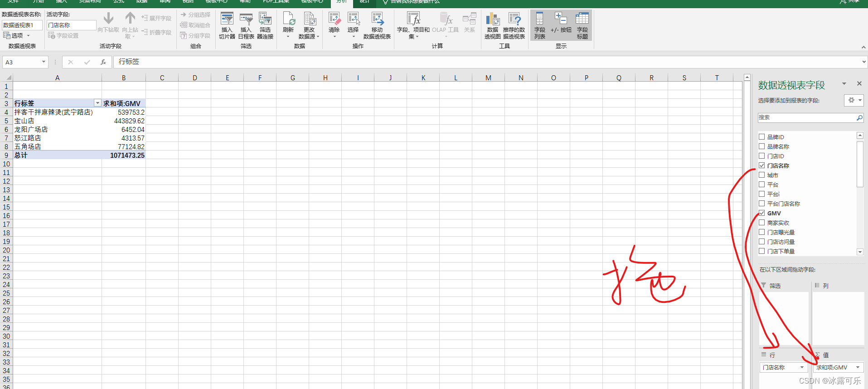Open Field Settings (字段设置)
868x389 pixels.
(63, 35)
